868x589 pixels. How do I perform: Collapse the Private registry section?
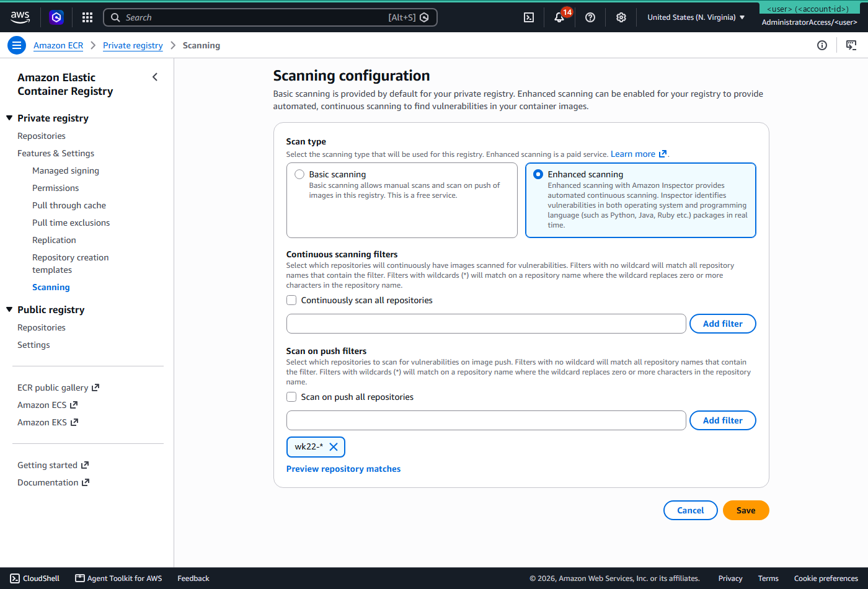coord(9,118)
